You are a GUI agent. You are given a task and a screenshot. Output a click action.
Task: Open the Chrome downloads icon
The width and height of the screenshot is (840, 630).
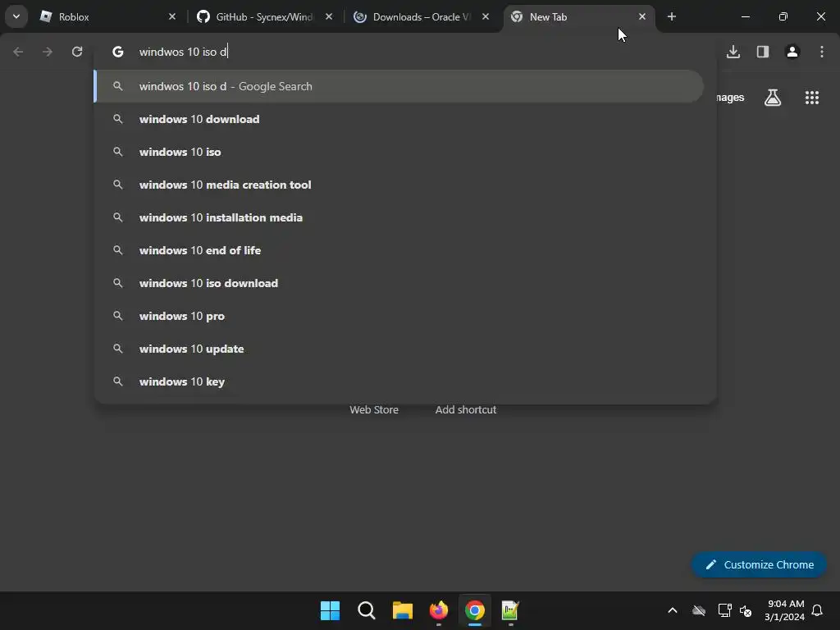coord(733,52)
